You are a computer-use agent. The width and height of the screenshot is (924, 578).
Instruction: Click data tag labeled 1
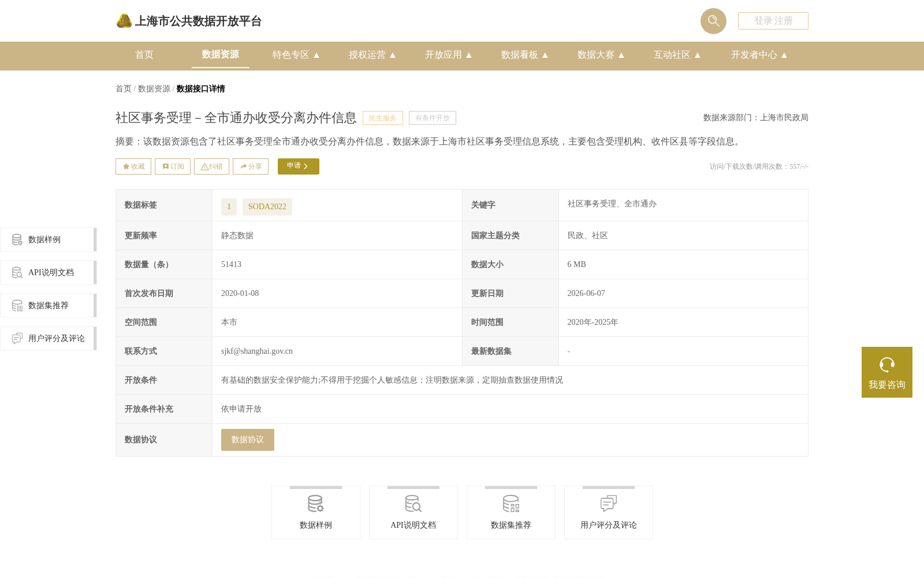click(229, 207)
